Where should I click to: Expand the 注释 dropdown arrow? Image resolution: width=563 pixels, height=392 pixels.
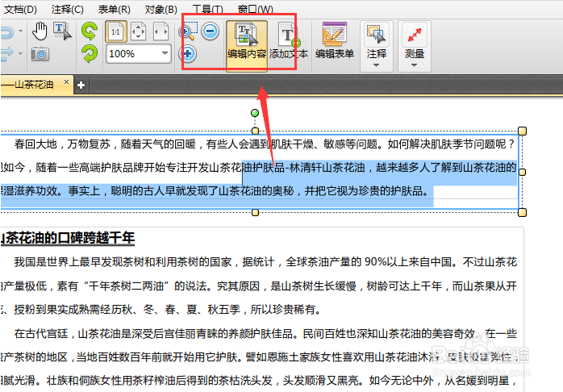[x=376, y=65]
